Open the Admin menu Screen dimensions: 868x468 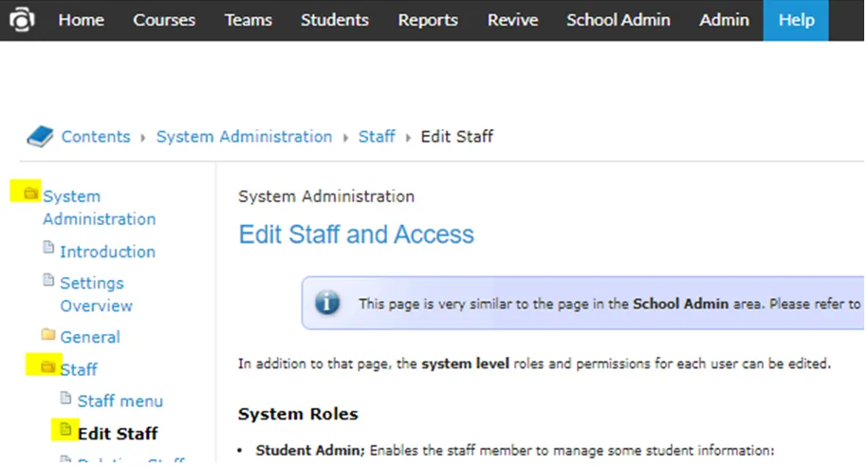[x=724, y=20]
